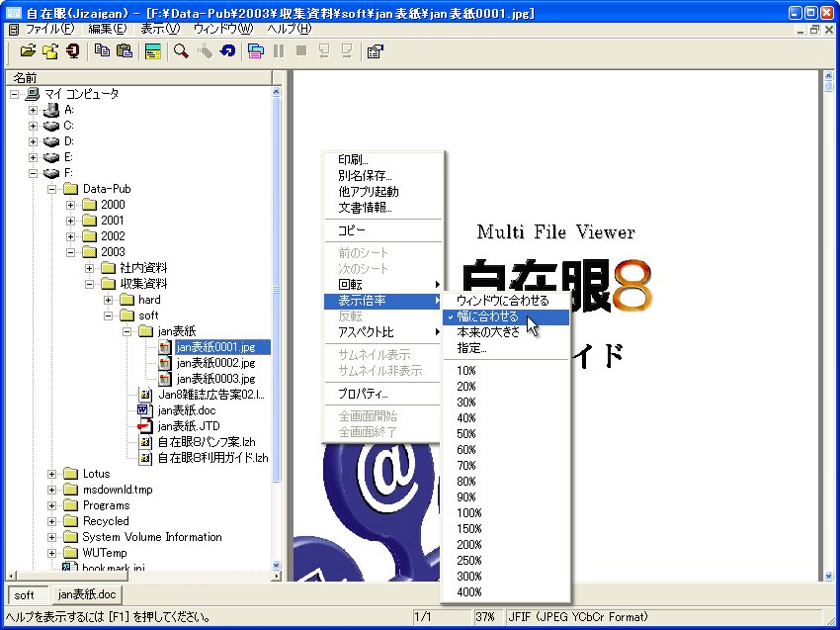Select 自在眼8利用ガイド.lzh in the tree
Screen dimensions: 840x630
(x=212, y=459)
